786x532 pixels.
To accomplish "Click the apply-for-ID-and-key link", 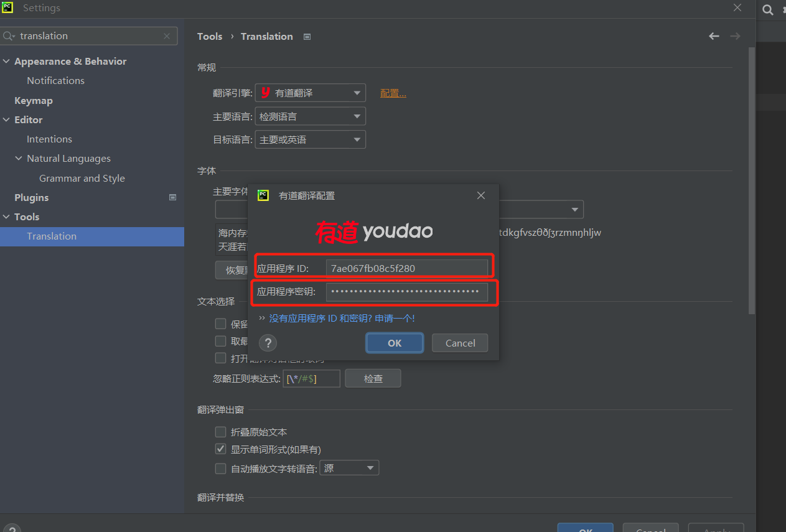I will click(342, 318).
